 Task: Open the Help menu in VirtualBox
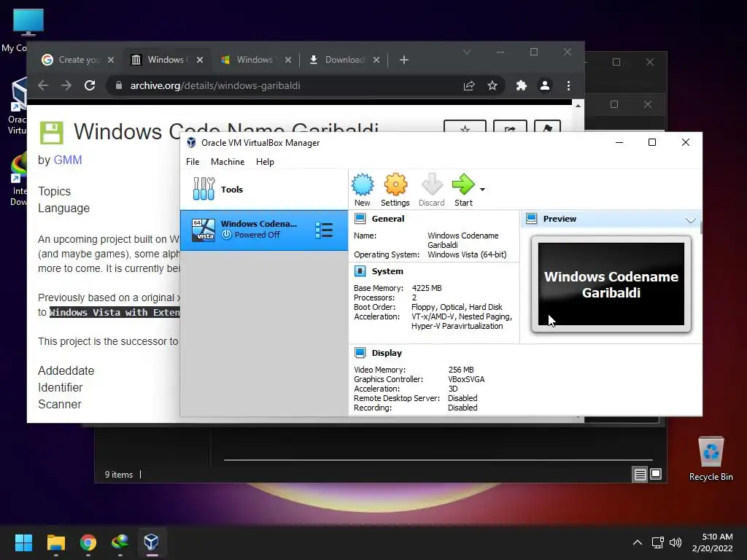point(265,162)
